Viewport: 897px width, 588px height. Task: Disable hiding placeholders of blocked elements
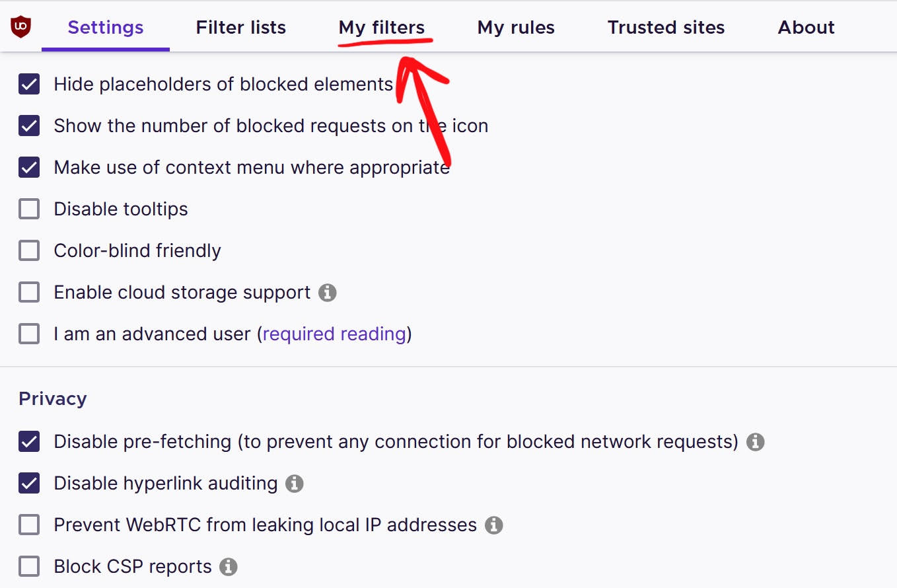[28, 84]
